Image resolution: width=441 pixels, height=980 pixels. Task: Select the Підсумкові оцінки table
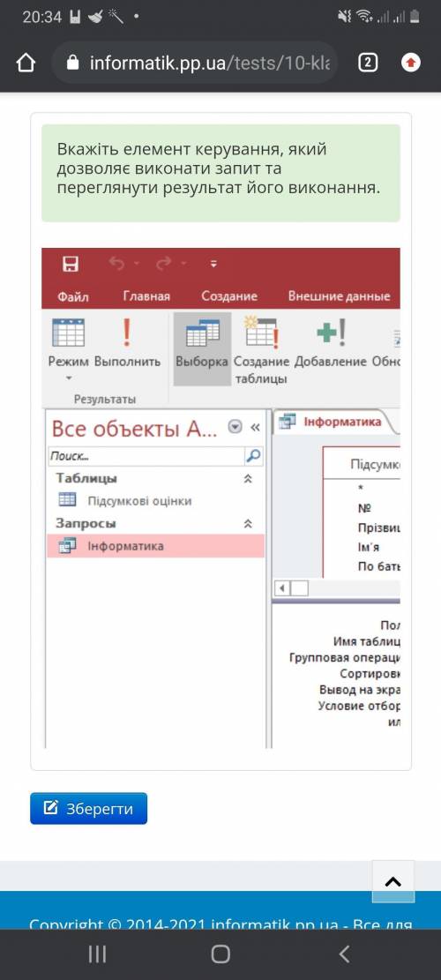(x=139, y=501)
